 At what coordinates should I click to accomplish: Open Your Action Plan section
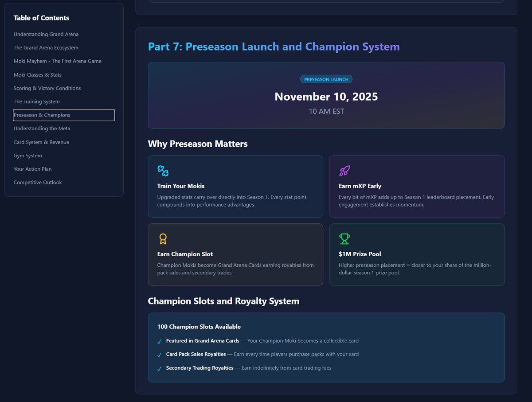[32, 169]
